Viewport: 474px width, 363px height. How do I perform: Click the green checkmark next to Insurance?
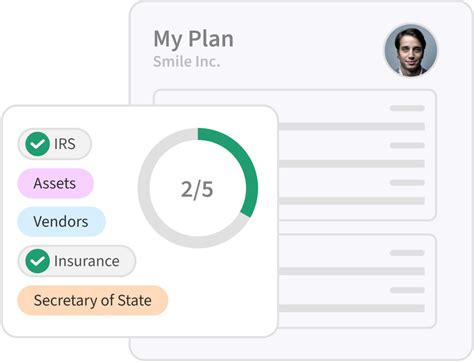point(37,261)
